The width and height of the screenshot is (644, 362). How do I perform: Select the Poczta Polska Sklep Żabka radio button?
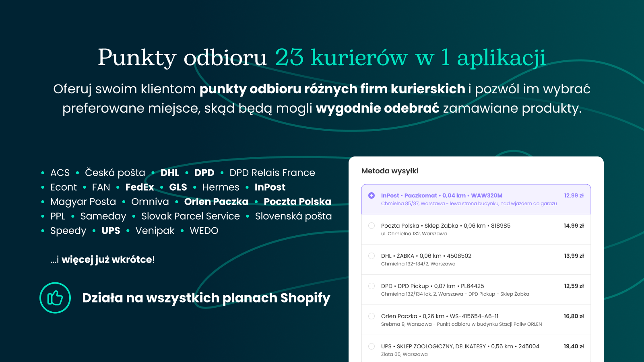coord(372,226)
